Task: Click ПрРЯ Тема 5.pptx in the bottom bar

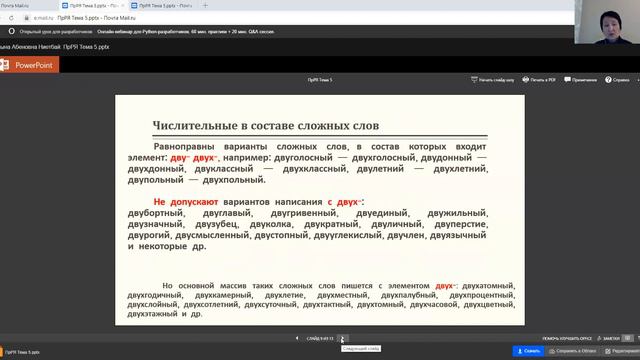Action: pos(22,352)
